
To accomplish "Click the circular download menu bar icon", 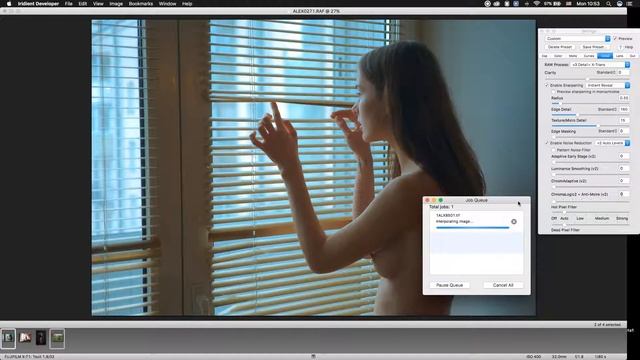I will (487, 4).
